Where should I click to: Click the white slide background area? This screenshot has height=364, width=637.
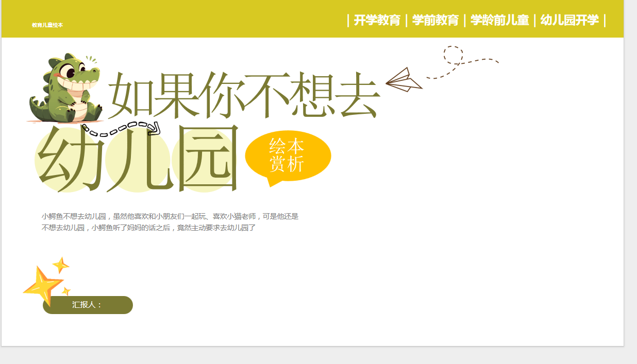tap(438, 283)
